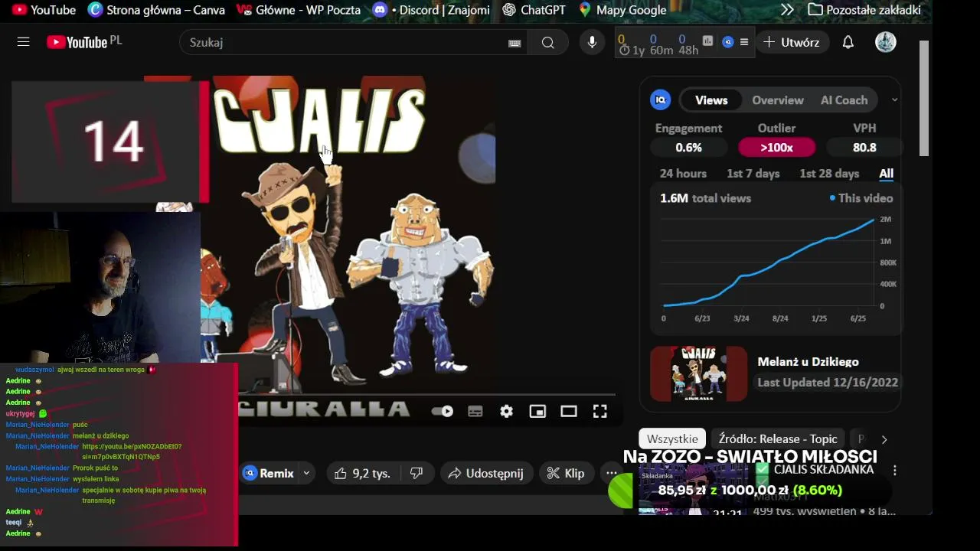Select the Overview tab in vidIQ panel

click(778, 100)
